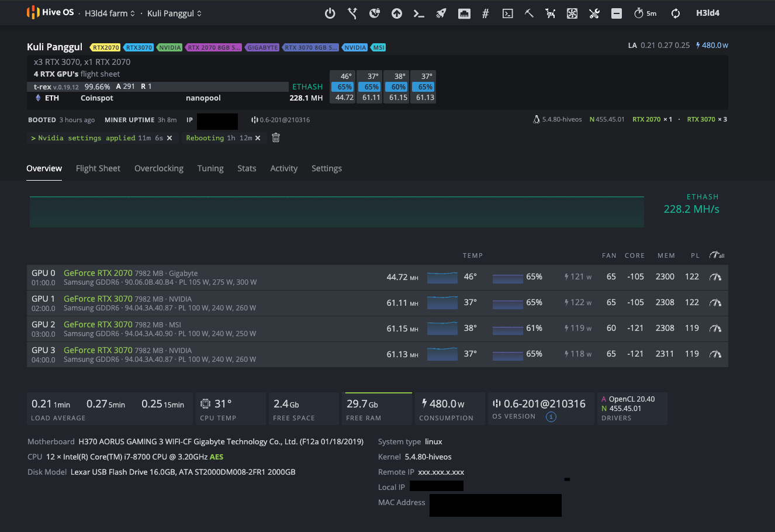Open the H3ld4 account menu

pyautogui.click(x=708, y=13)
